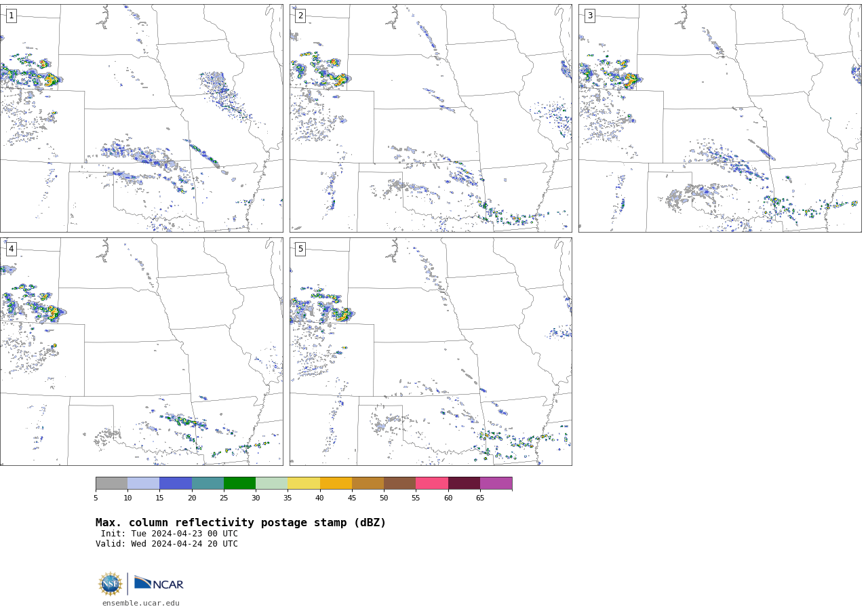Image resolution: width=868 pixels, height=611 pixels.
Task: Click the colorbar tick label 50
Action: tap(384, 498)
